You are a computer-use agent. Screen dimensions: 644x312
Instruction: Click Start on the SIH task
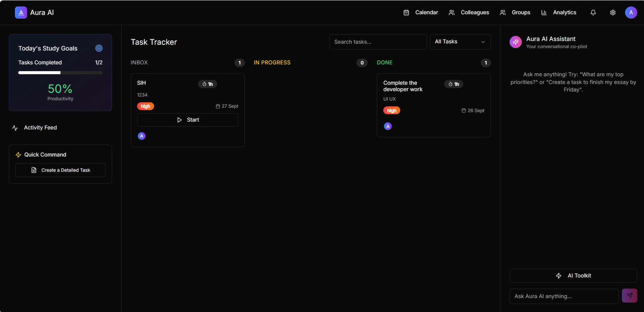[x=188, y=120]
